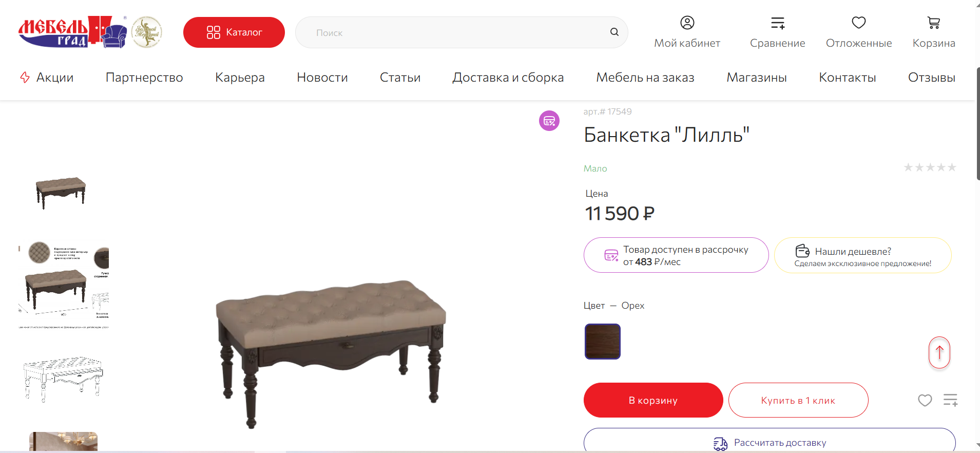Viewport: 980px width, 453px height.
Task: Select the Орех color swatch
Action: point(603,342)
